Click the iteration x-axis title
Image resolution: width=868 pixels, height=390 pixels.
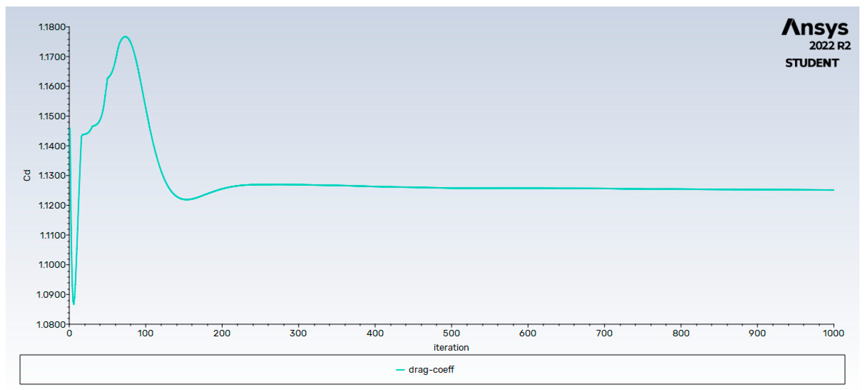[x=451, y=348]
